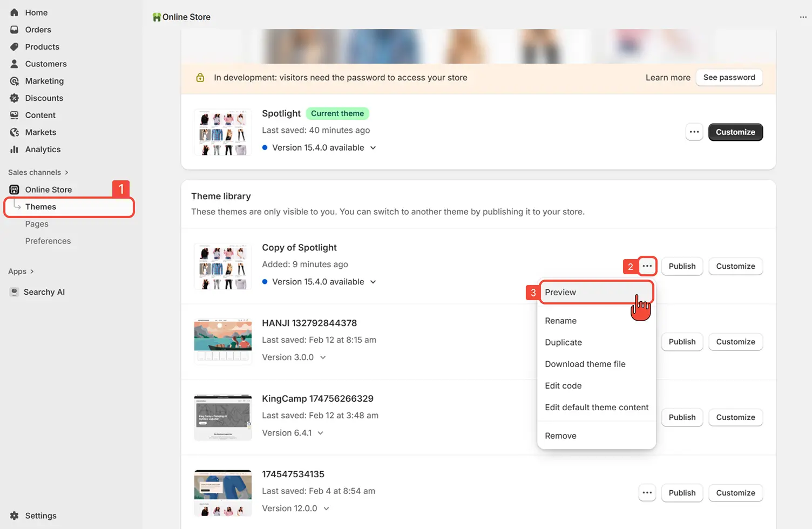812x529 pixels.
Task: Open the Settings gear at bottom left
Action: [15, 516]
